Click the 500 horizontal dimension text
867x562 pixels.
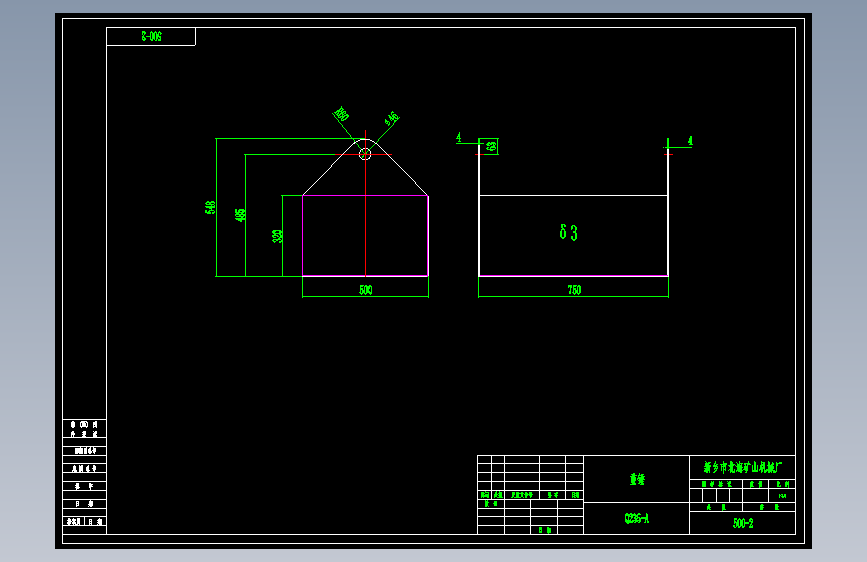365,290
